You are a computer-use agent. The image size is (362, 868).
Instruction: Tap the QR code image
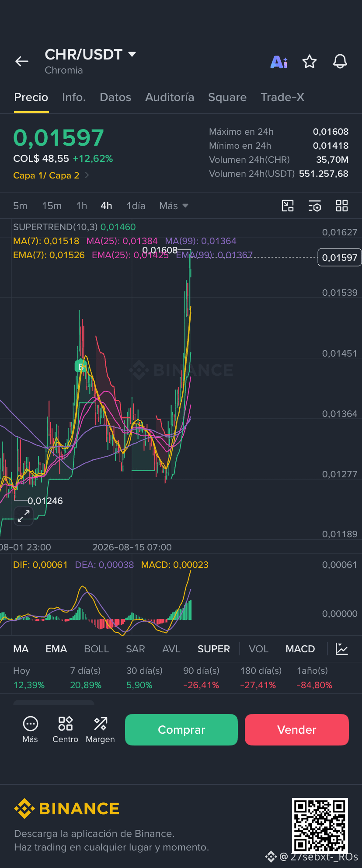tap(320, 825)
